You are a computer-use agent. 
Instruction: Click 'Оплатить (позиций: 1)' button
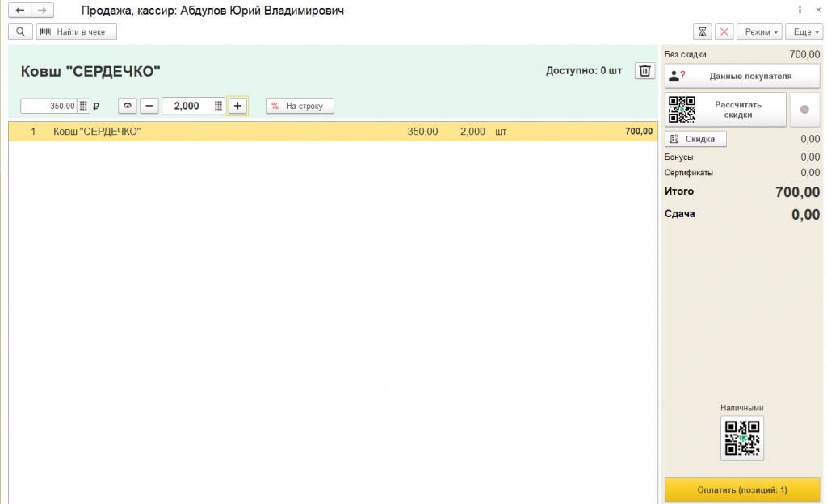click(742, 489)
